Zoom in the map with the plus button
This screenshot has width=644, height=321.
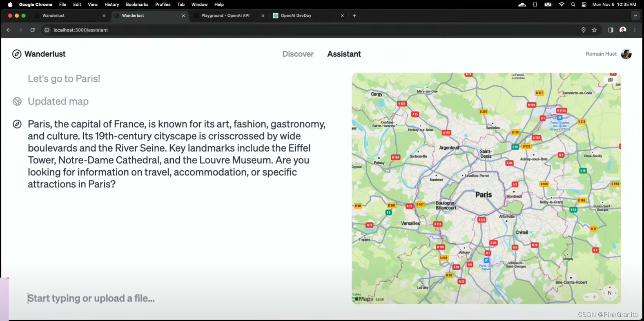coord(595,297)
